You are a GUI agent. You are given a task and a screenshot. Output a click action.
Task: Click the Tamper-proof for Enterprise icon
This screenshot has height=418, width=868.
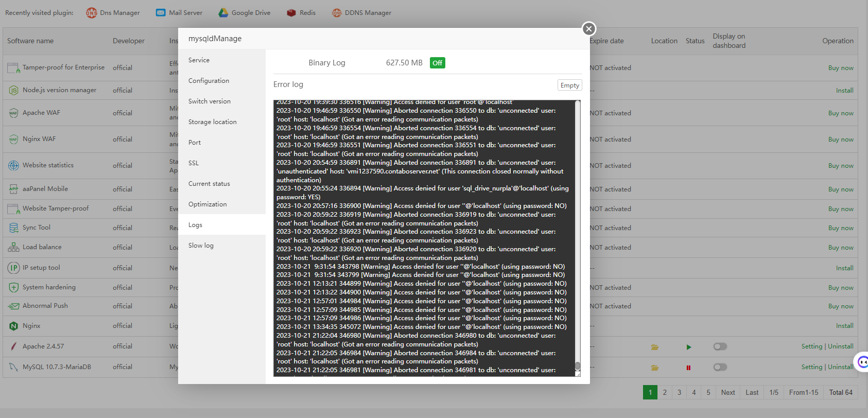point(13,68)
